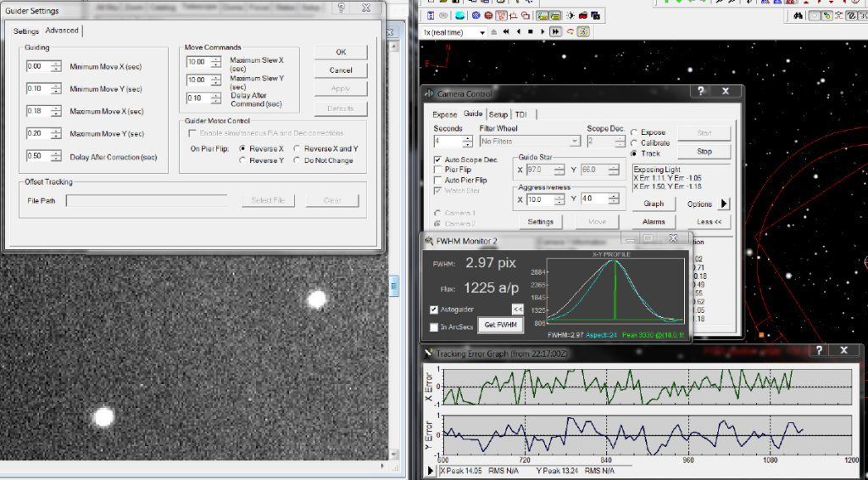Check the In ArcSecs option

pos(435,327)
